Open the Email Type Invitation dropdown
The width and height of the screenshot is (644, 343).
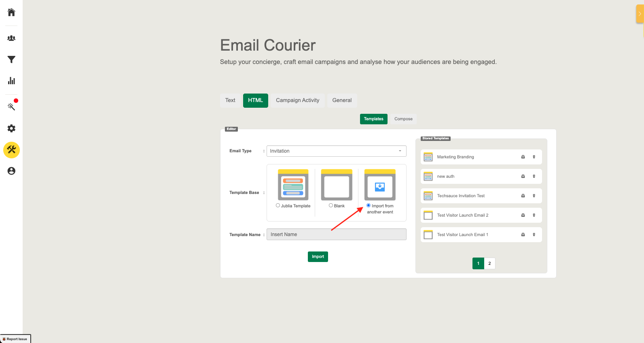tap(337, 151)
